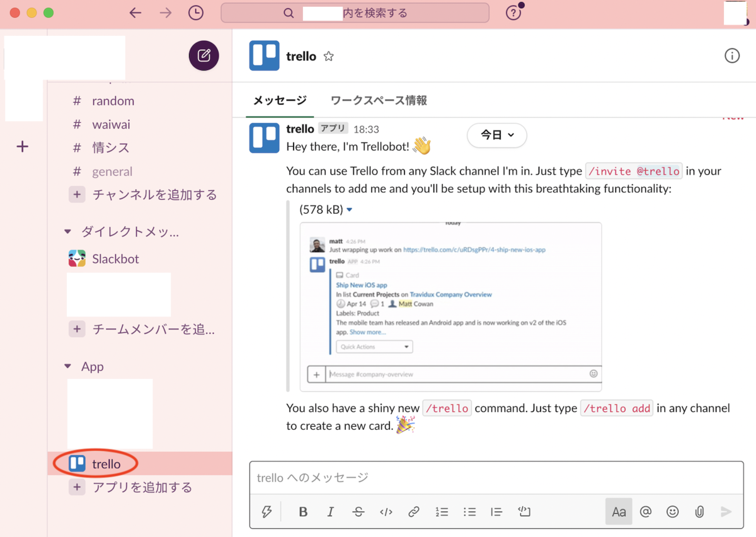Screen dimensions: 756x537
Task: Star the trello conversation
Action: [328, 55]
